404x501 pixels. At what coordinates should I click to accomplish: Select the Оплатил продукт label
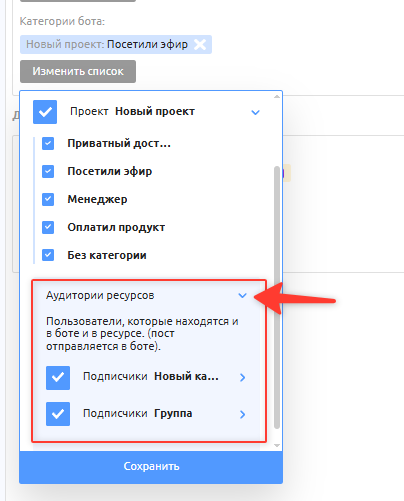[x=116, y=227]
